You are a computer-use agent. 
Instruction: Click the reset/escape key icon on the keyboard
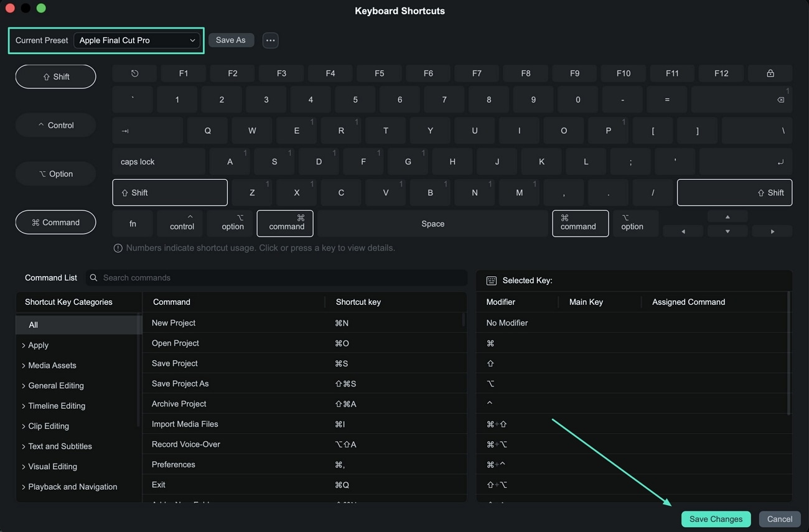pos(134,73)
